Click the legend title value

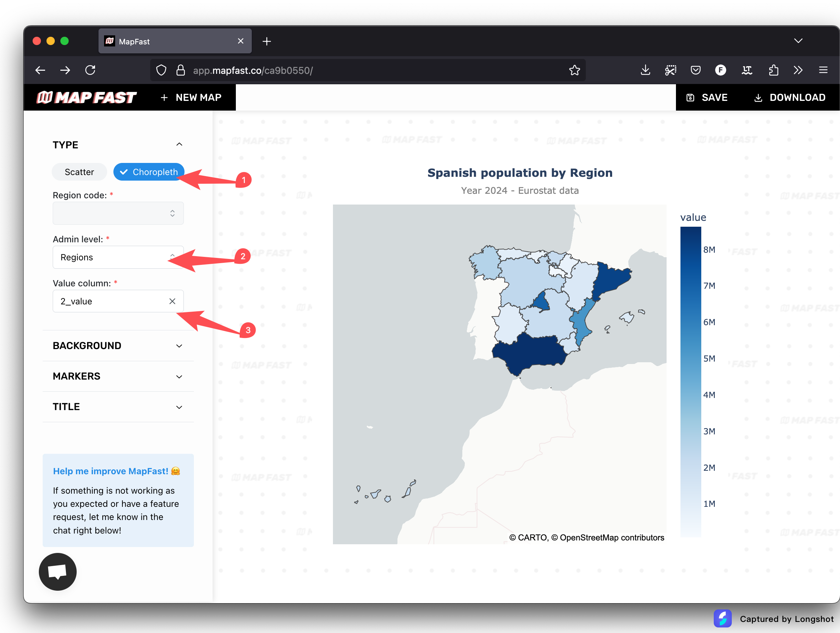[x=693, y=217]
